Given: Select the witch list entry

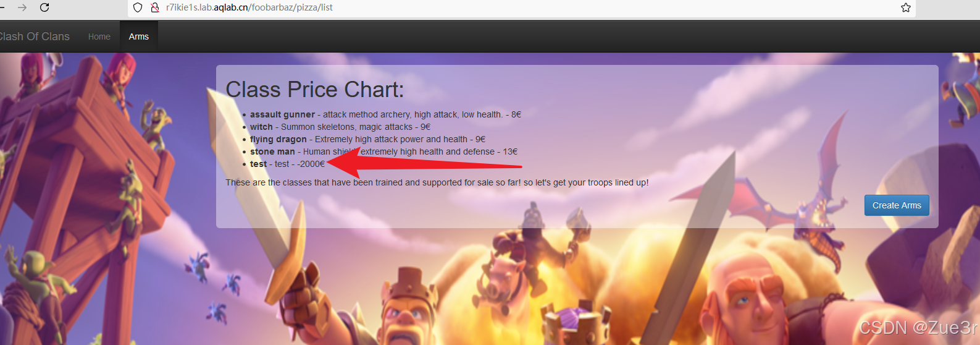Looking at the screenshot, I should click(340, 127).
